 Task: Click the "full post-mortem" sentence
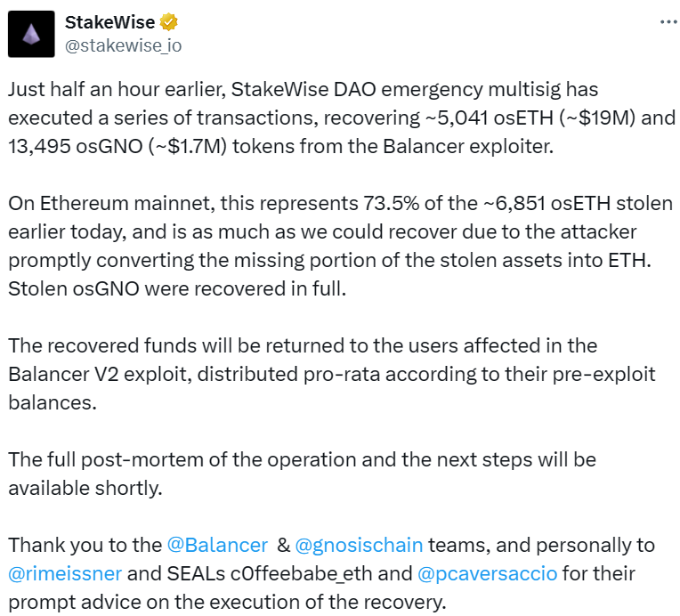(303, 473)
